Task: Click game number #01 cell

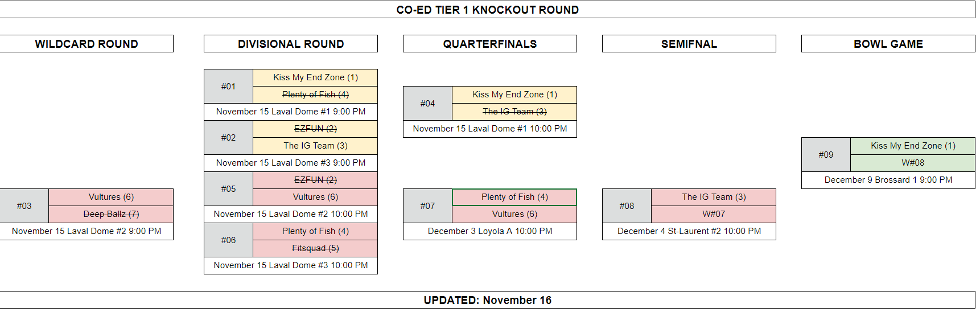Action: point(228,87)
